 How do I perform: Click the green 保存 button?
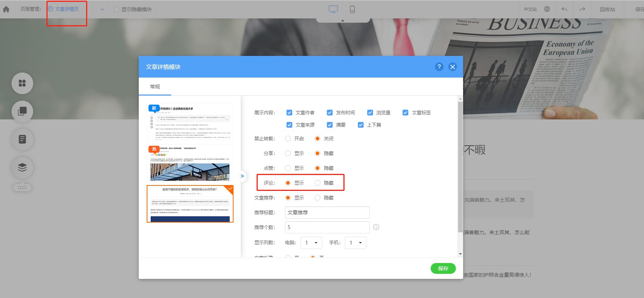443,268
